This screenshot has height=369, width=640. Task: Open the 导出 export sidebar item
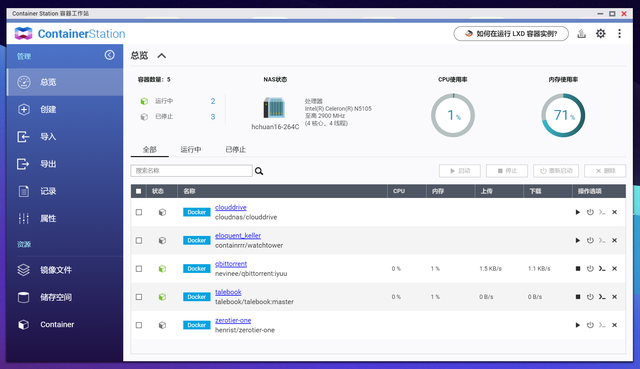point(65,164)
